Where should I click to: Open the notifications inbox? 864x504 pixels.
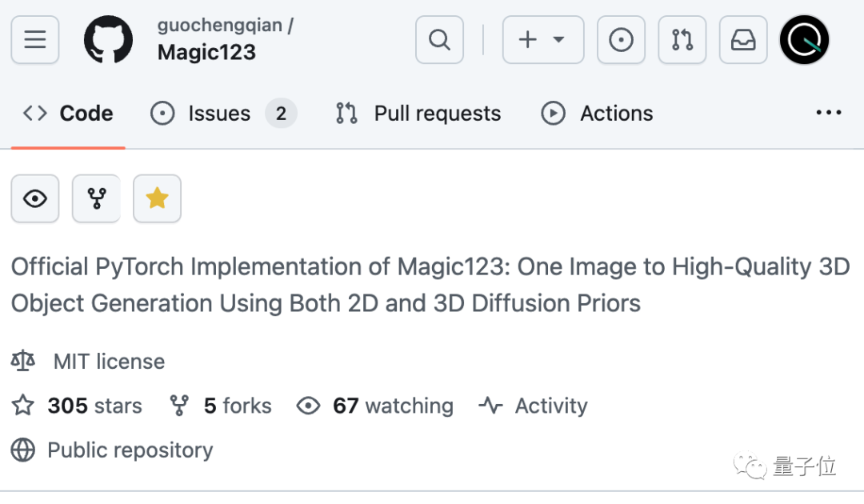tap(743, 39)
